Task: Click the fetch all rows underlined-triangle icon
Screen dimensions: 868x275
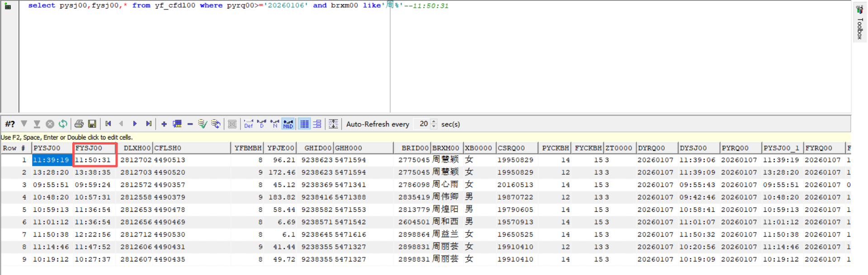Action: point(37,124)
